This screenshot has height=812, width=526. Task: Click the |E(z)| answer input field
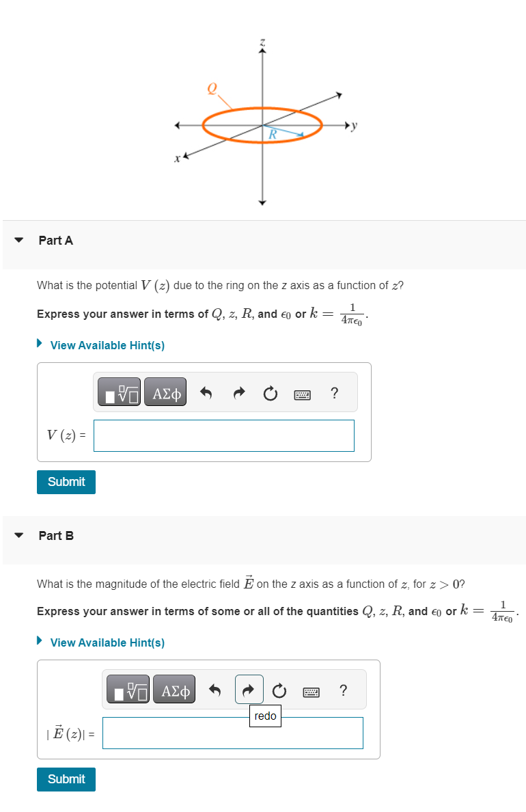click(x=232, y=732)
